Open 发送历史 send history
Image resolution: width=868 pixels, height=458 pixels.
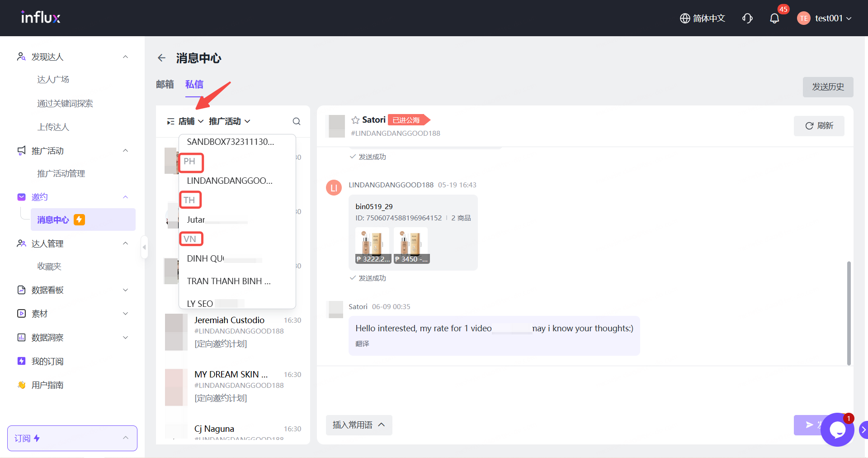[x=828, y=87]
